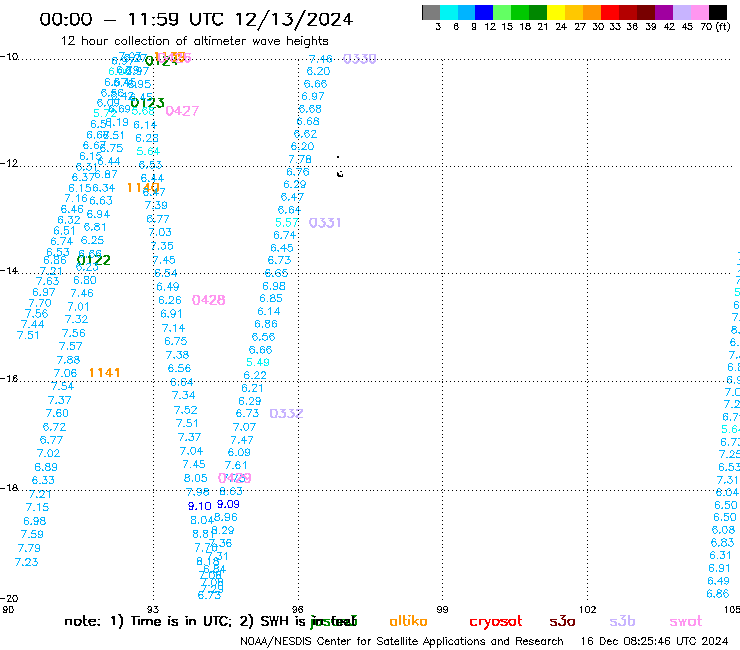740x650 pixels.
Task: Click the yellow legend color swatch
Action: [556, 12]
